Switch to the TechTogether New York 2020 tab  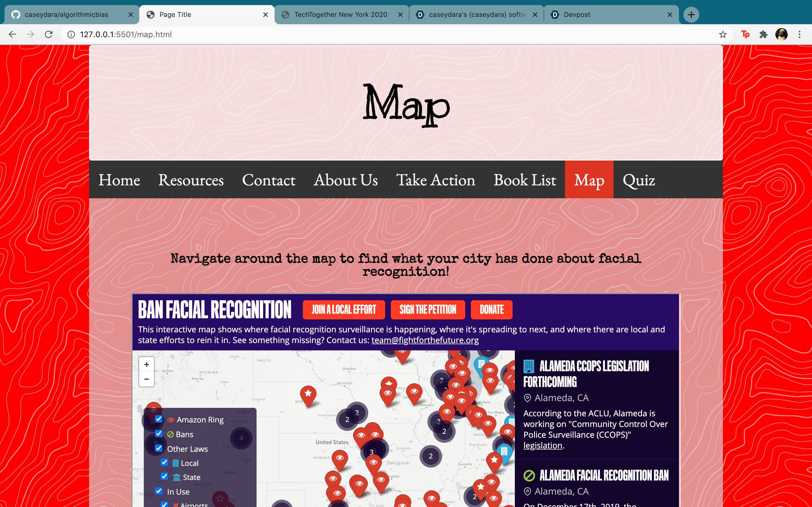[x=340, y=14]
